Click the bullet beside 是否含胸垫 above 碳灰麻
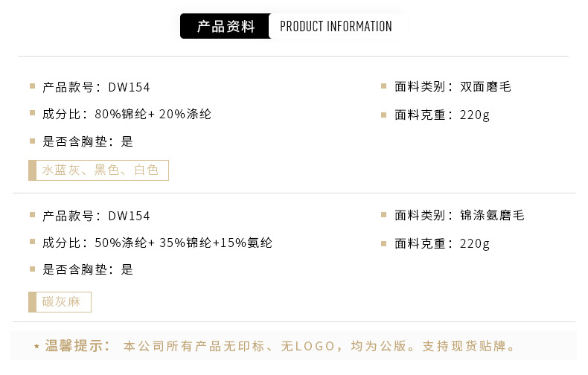Screen dimensions: 588x375 tap(33, 269)
